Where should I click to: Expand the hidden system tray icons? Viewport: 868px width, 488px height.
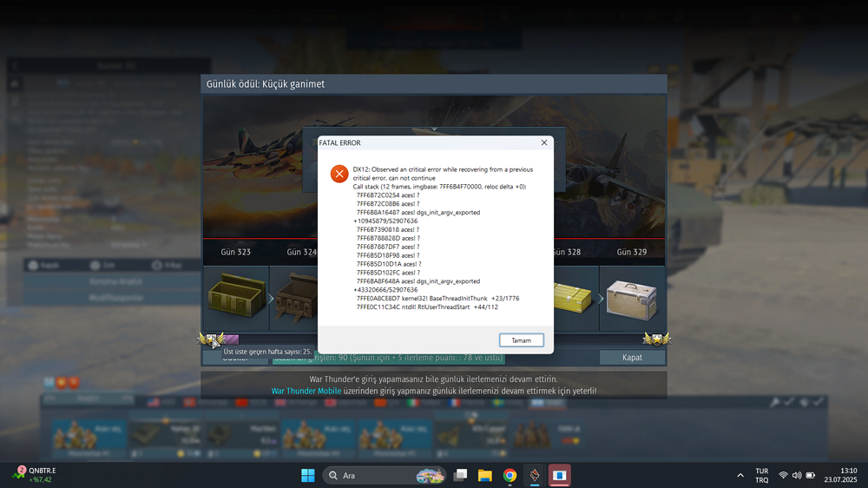740,475
